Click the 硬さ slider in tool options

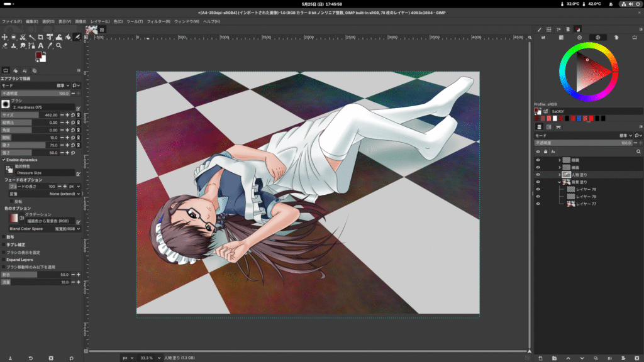pyautogui.click(x=30, y=145)
